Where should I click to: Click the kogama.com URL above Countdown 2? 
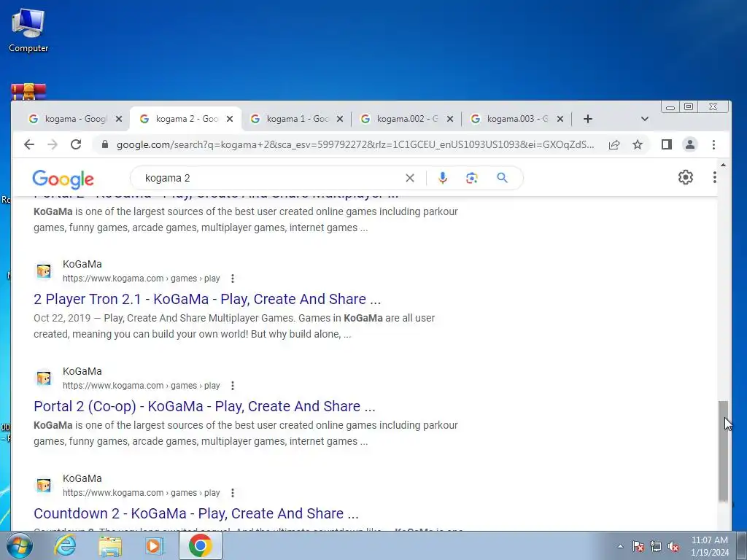[141, 493]
